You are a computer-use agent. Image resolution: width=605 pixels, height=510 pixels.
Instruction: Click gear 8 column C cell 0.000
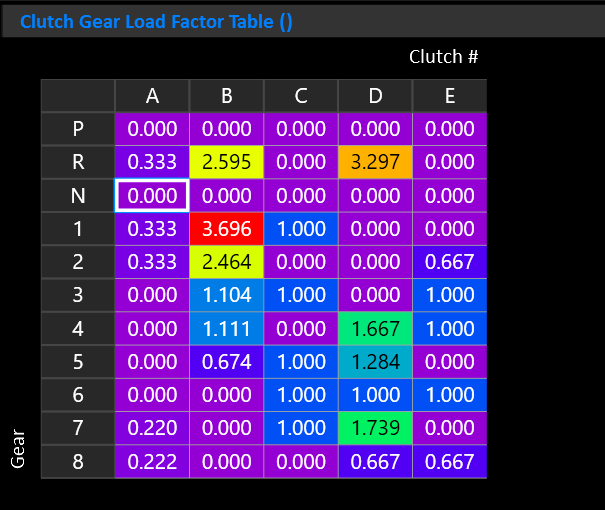(x=301, y=462)
